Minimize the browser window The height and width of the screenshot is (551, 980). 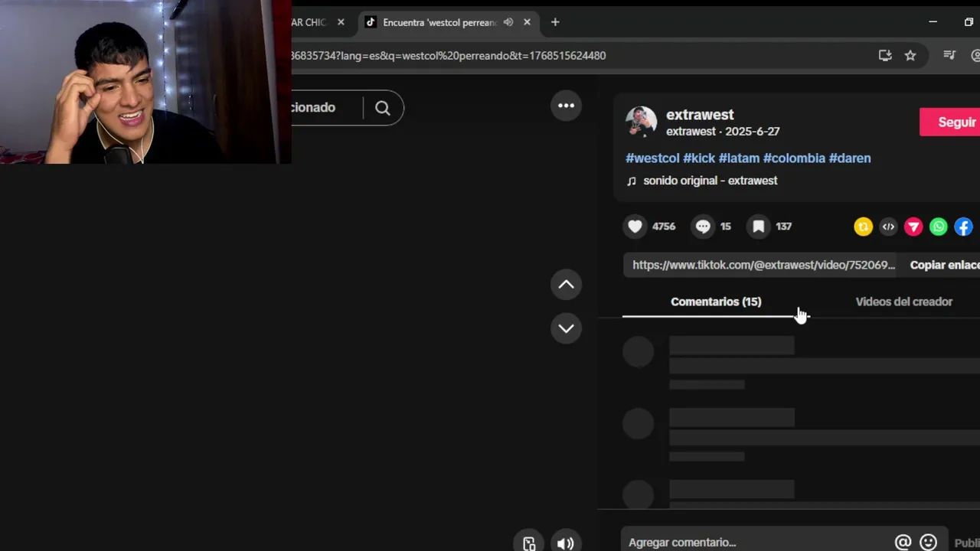coord(933,22)
